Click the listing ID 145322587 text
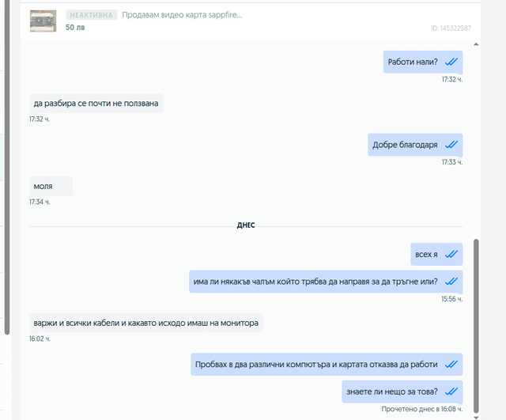The height and width of the screenshot is (420, 506). coord(451,28)
